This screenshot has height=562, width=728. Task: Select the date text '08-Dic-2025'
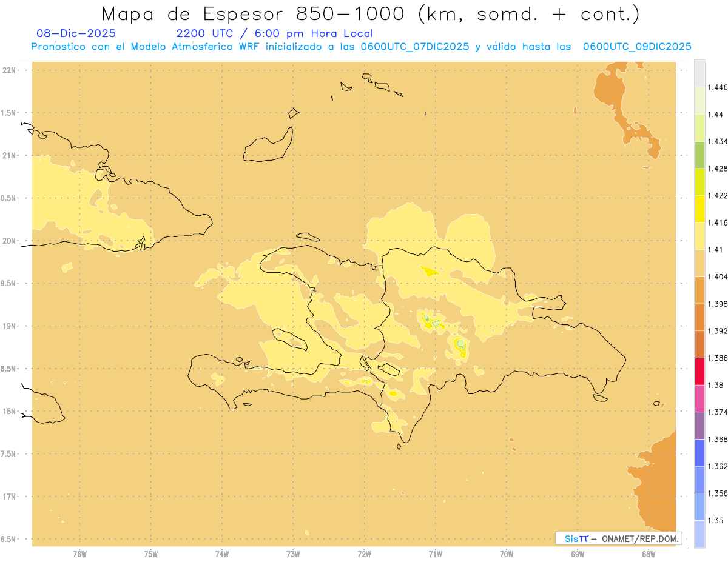(76, 34)
